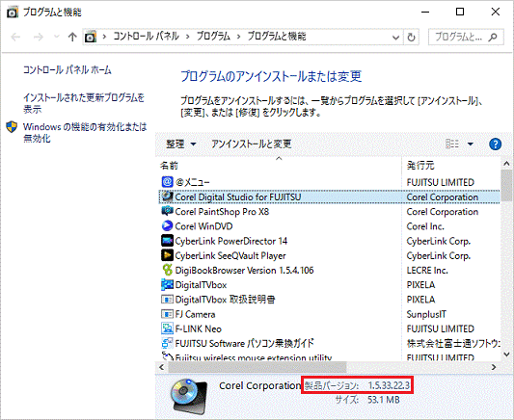Screen dimensions: 514x420
Task: Click the DigitalTVbox program icon
Action: click(167, 284)
